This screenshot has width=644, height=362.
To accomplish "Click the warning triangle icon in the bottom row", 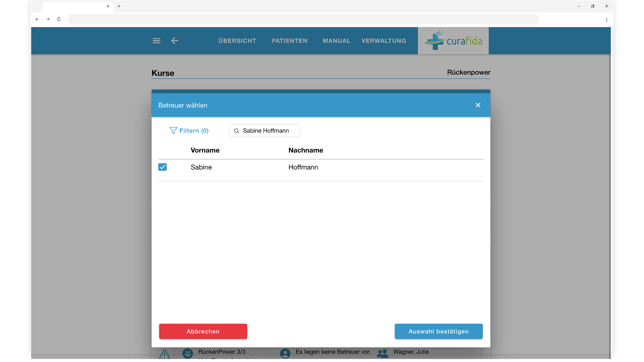I will [164, 354].
